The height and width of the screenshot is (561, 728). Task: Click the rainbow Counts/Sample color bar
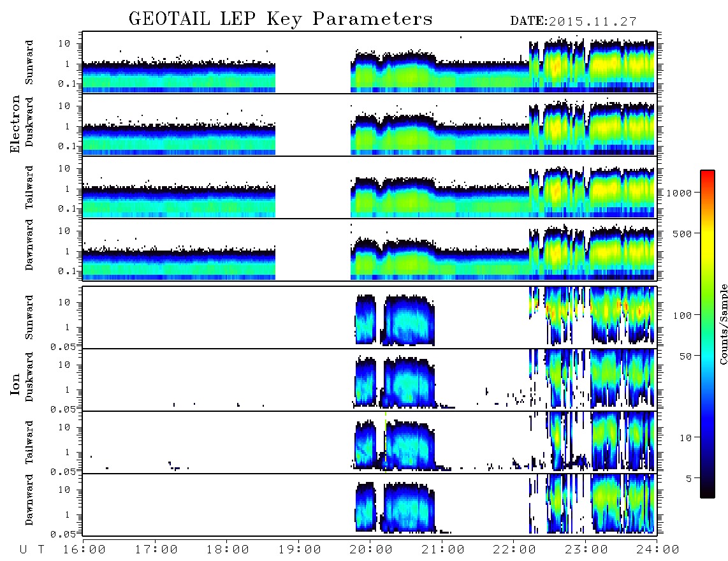(x=708, y=334)
